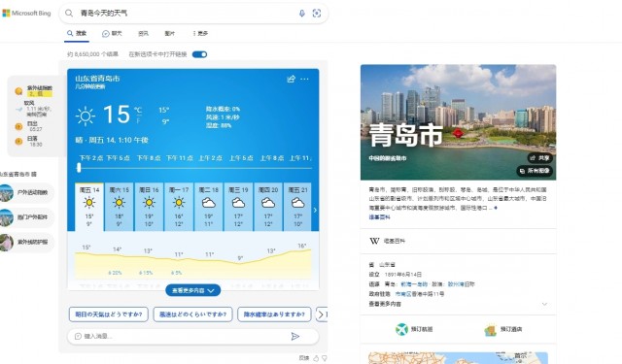
Task: Share the weather card via share icon
Action: click(x=292, y=79)
